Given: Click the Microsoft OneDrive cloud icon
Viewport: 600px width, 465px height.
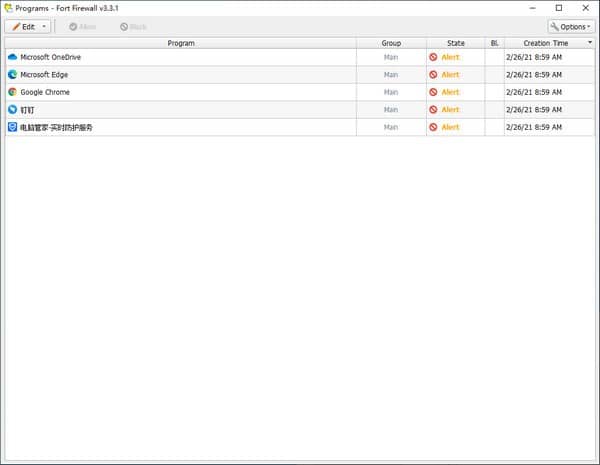Looking at the screenshot, I should click(13, 57).
